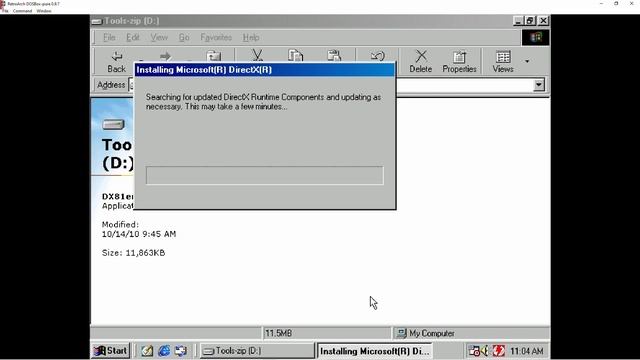Click the drive icon in Explorer title bar
The width and height of the screenshot is (640, 360).
97,21
